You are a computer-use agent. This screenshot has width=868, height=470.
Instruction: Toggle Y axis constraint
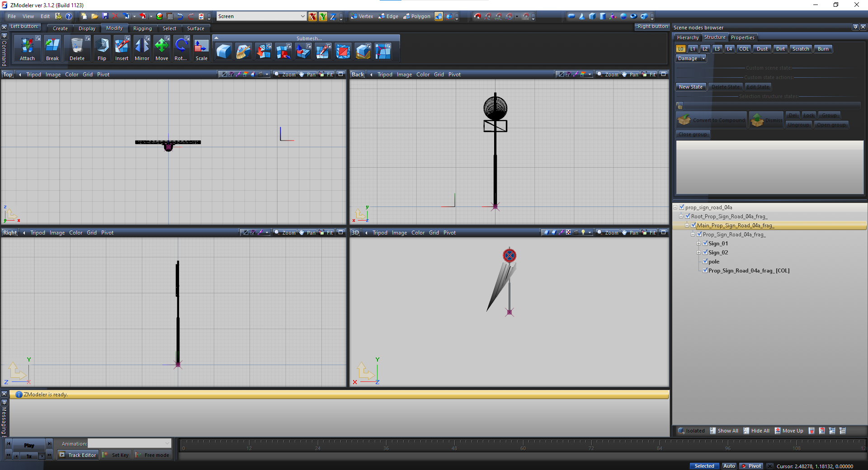(323, 17)
